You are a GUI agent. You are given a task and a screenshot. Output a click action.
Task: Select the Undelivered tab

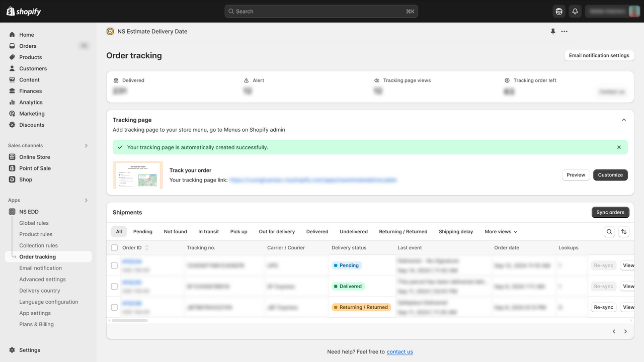354,232
